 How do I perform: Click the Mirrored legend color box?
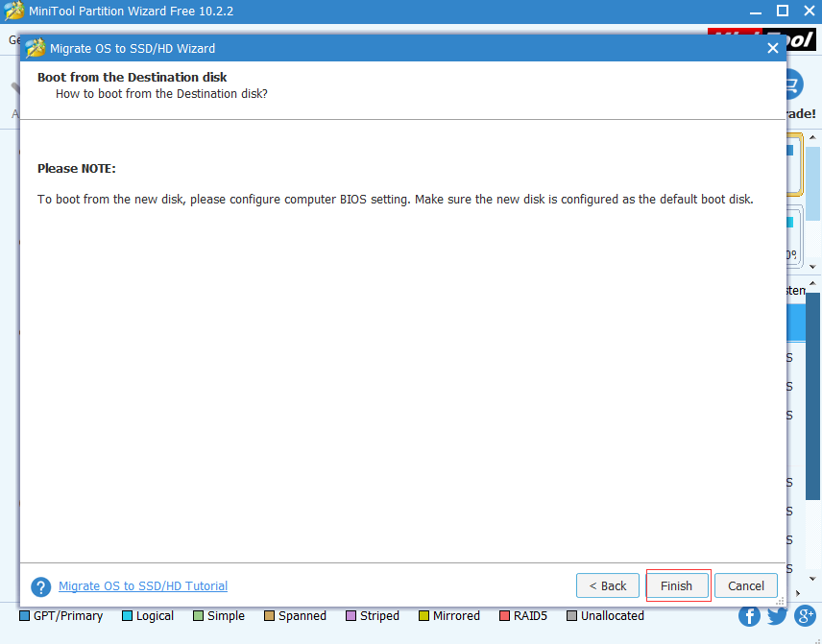[x=423, y=616]
